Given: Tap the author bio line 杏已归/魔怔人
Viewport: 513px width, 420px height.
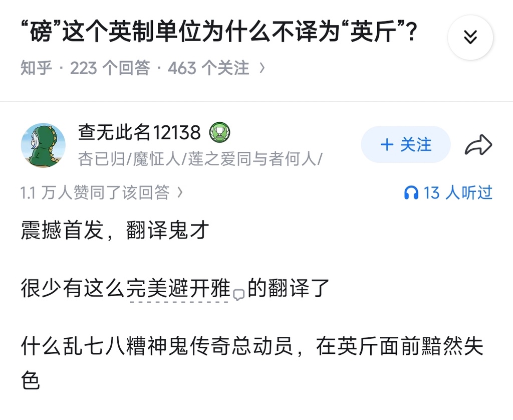Looking at the screenshot, I should tap(199, 159).
